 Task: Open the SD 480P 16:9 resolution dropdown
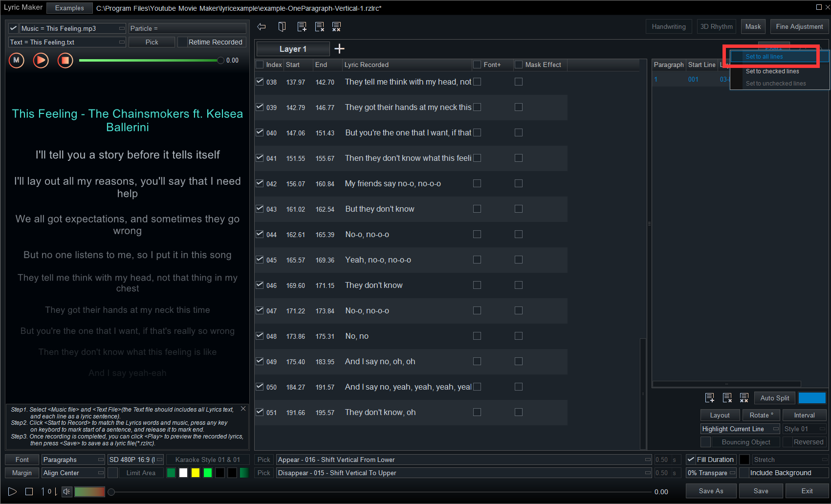coord(135,460)
